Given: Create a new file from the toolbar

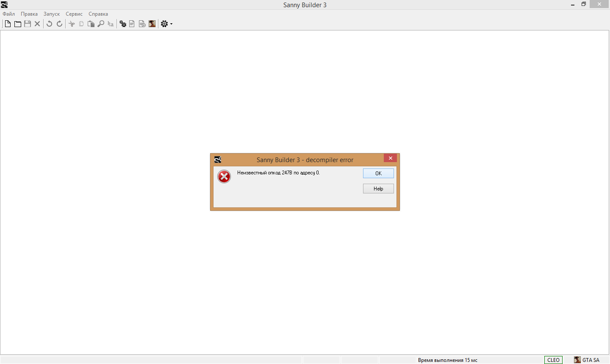Looking at the screenshot, I should [8, 24].
